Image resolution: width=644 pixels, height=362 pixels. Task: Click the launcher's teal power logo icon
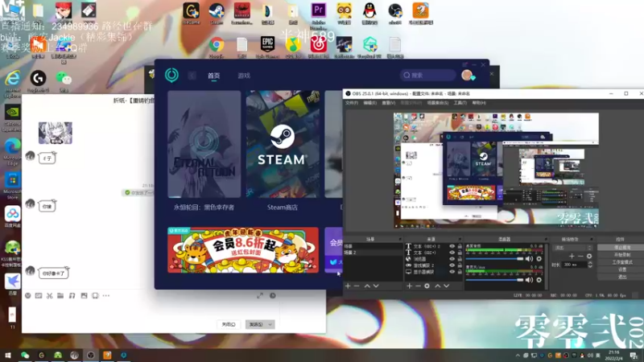pyautogui.click(x=171, y=75)
